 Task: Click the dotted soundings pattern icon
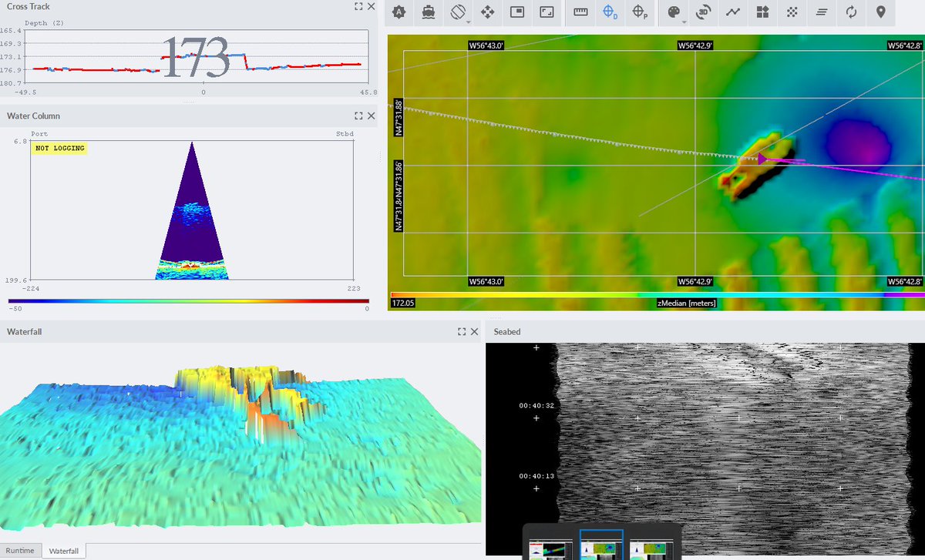792,12
